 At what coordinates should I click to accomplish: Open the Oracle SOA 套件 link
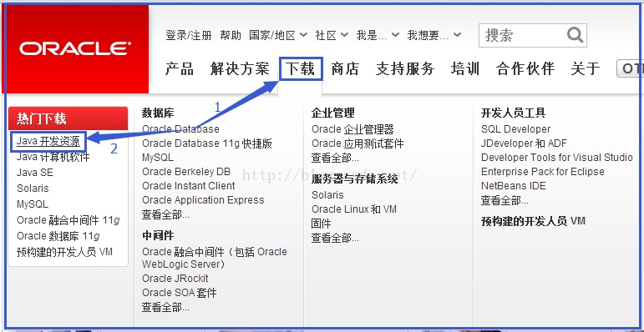179,293
